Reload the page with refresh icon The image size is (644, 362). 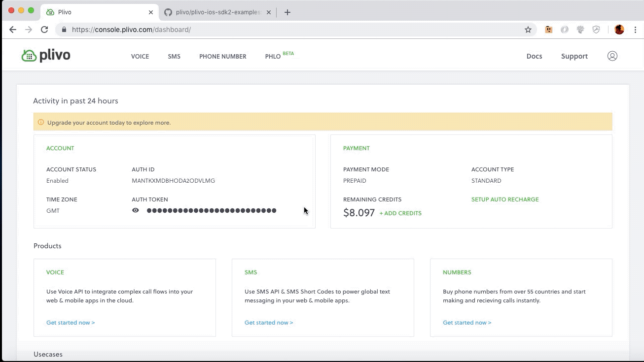[x=44, y=30]
